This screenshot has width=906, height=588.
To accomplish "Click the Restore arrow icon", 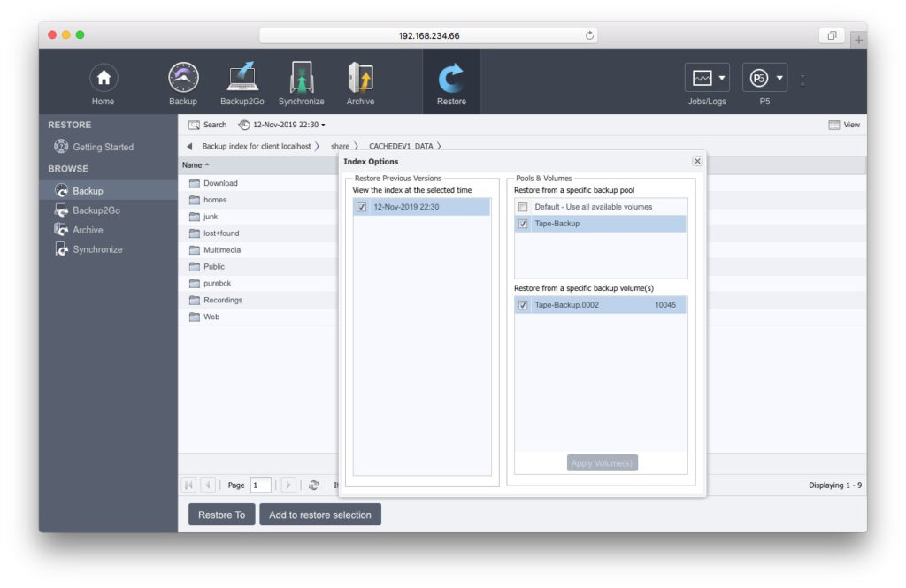I will (x=451, y=78).
